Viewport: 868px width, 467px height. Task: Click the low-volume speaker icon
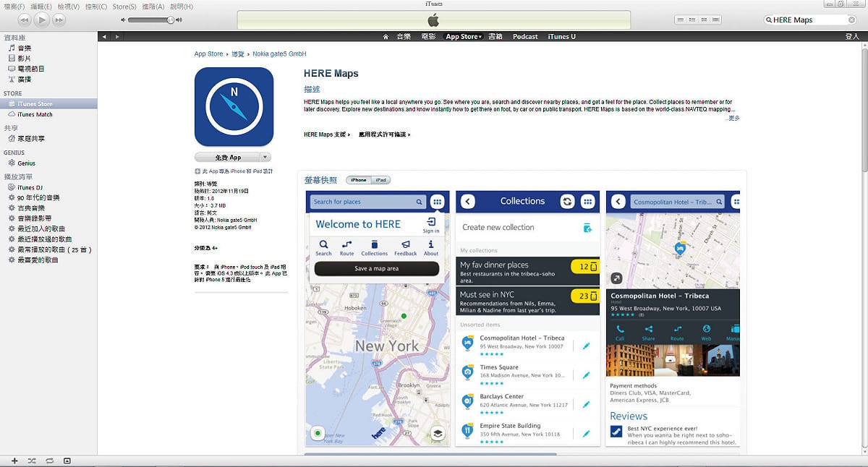[123, 20]
